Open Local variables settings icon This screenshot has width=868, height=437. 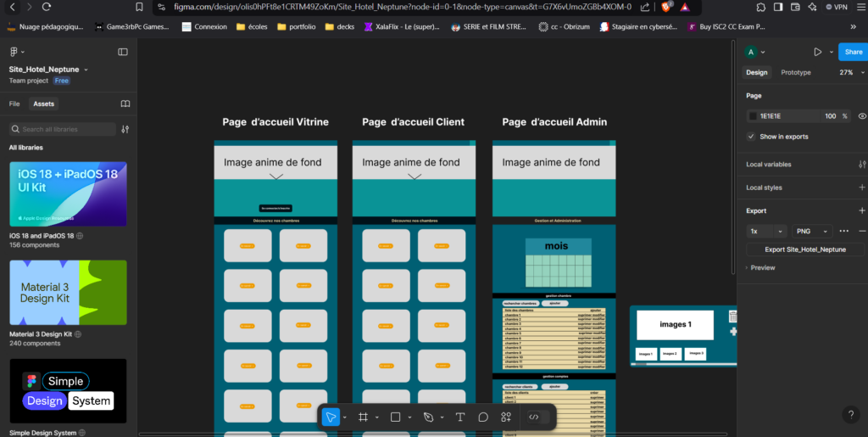862,165
